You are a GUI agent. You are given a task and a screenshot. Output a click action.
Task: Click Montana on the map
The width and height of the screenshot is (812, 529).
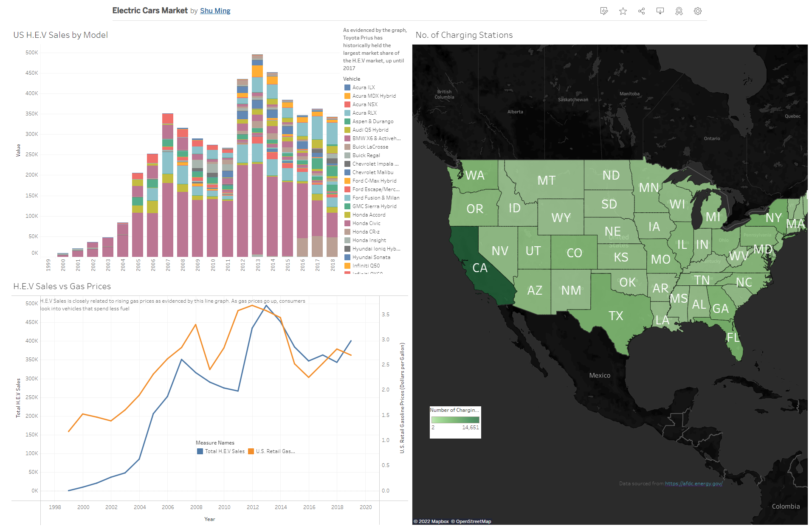[546, 180]
